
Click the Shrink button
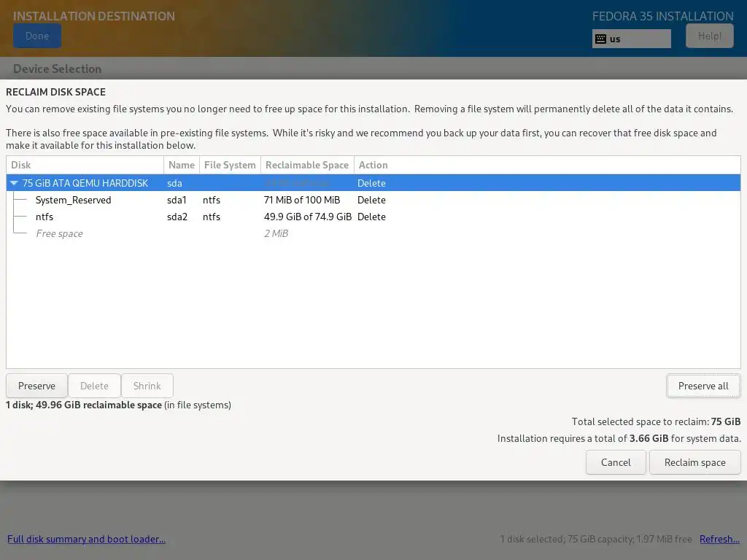coord(147,386)
